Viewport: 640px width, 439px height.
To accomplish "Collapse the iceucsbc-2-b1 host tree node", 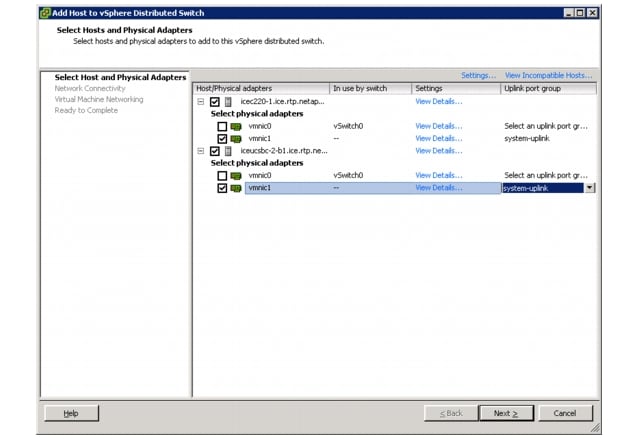I will tap(200, 151).
